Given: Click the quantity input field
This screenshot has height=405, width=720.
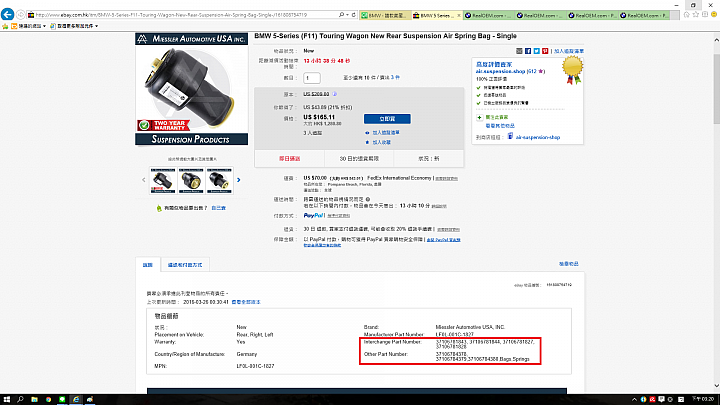Looking at the screenshot, I should click(312, 78).
